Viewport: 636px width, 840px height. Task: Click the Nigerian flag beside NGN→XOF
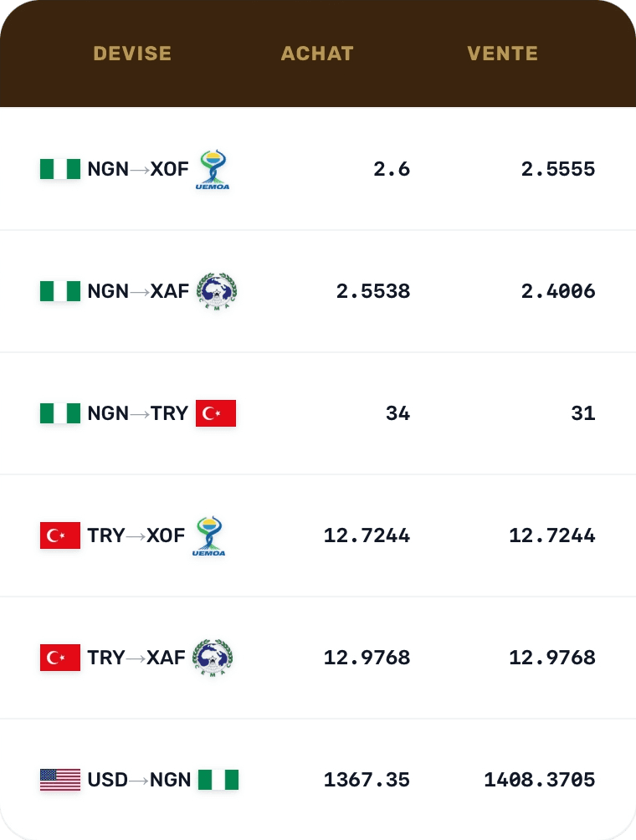(x=60, y=169)
